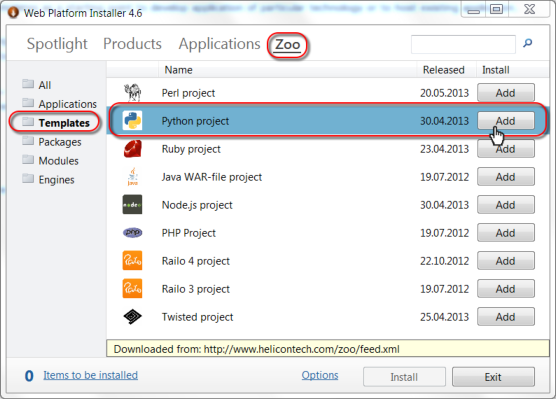
Task: Add the Railo 4 project
Action: click(506, 261)
